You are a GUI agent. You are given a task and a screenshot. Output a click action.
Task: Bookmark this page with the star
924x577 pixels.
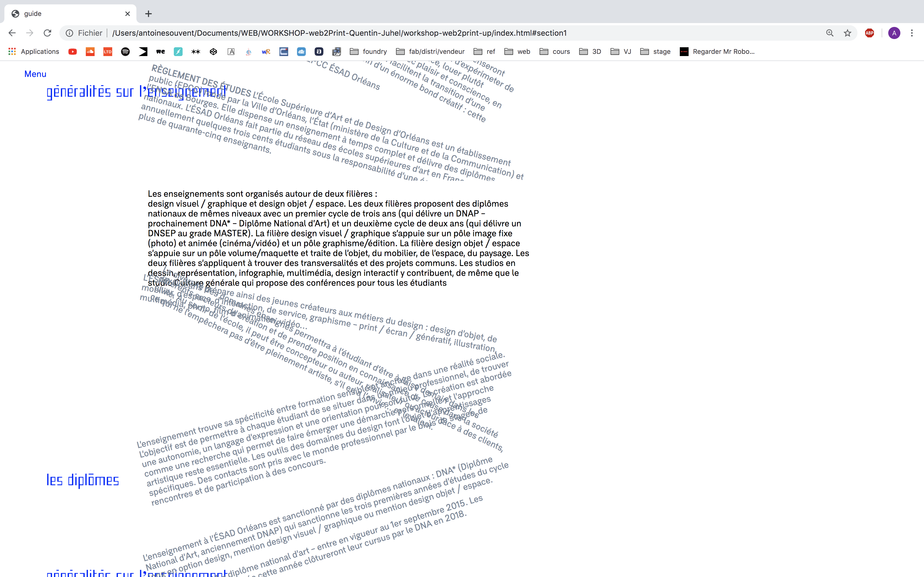coord(847,33)
